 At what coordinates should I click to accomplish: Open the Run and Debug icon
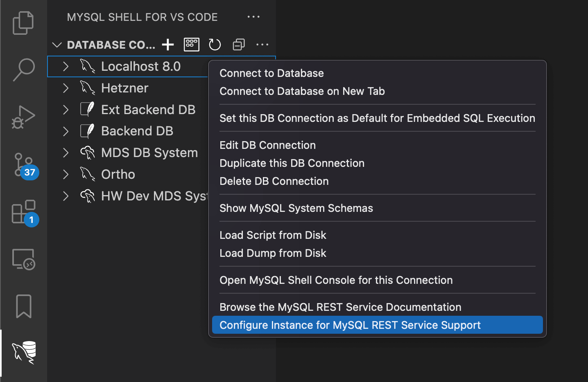click(23, 117)
